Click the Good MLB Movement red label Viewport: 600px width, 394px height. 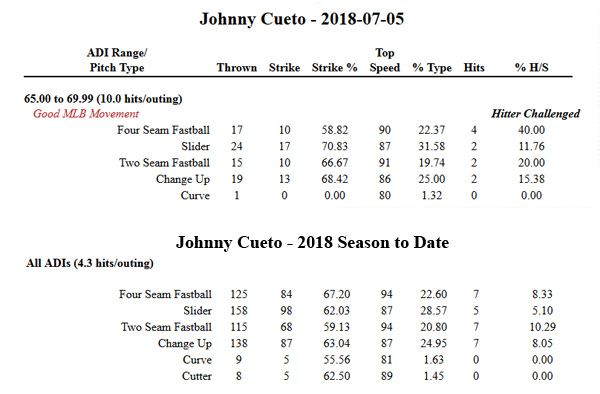coord(86,114)
